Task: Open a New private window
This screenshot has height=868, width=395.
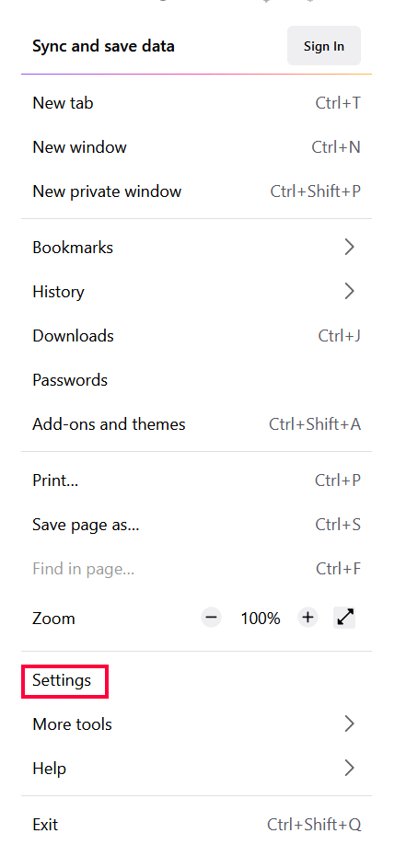Action: (197, 191)
